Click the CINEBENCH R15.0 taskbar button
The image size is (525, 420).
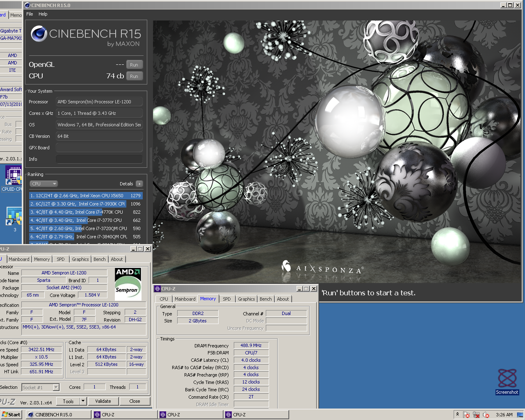click(58, 415)
